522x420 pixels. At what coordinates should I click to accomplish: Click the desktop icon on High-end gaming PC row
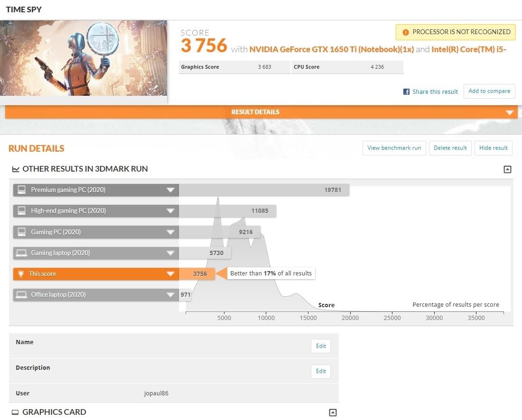(x=22, y=210)
